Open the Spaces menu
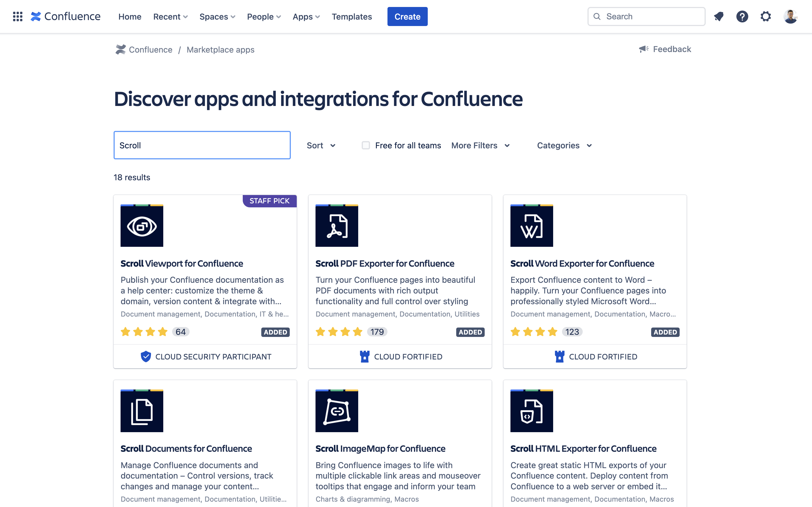This screenshot has width=812, height=507. pos(217,16)
